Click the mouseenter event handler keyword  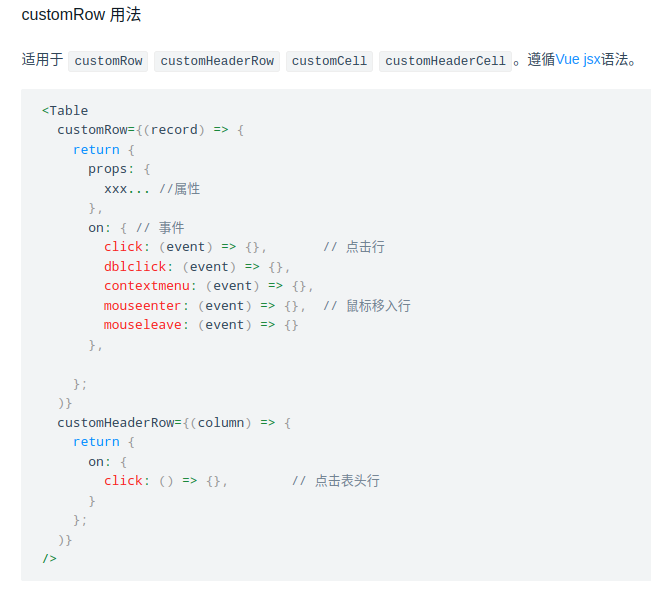(144, 305)
